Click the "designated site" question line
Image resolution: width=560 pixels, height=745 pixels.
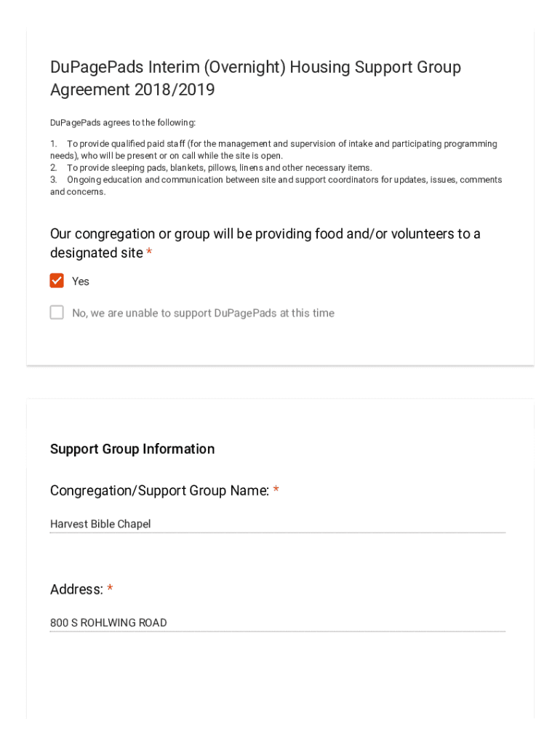(96, 253)
